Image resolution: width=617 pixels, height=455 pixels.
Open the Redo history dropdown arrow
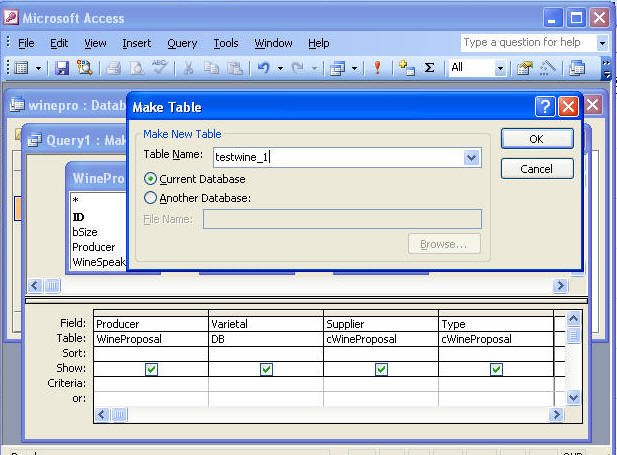(314, 68)
